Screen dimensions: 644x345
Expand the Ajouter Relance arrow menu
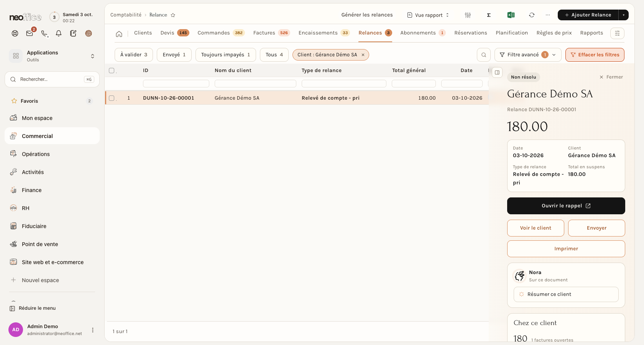point(624,15)
